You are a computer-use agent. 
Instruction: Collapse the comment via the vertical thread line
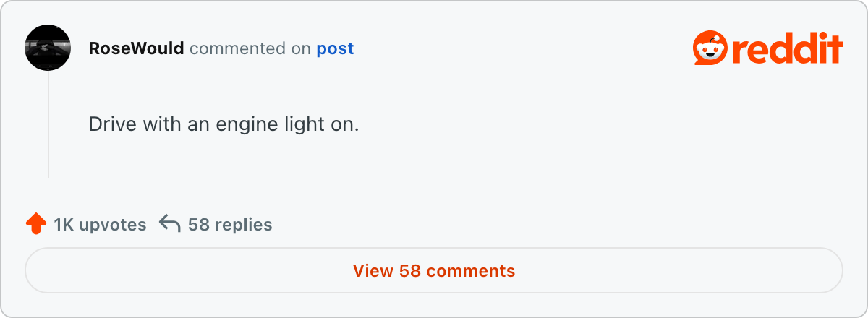(x=48, y=124)
